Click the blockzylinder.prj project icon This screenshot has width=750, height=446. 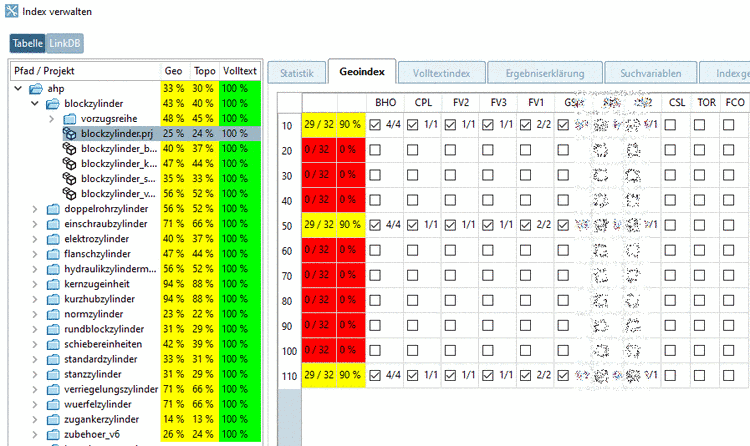(70, 134)
